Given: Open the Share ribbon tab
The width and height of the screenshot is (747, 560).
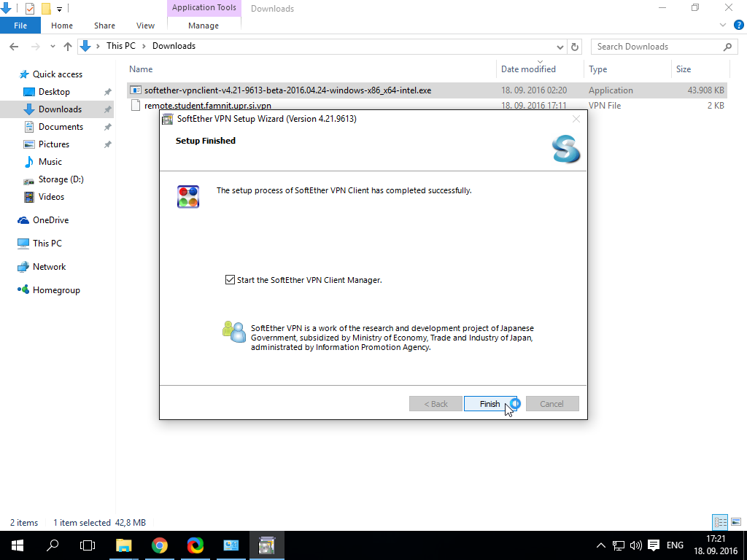Looking at the screenshot, I should pyautogui.click(x=104, y=26).
